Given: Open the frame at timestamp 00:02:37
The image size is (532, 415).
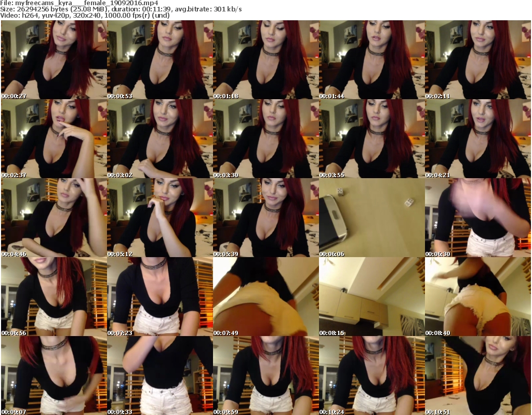Looking at the screenshot, I should point(54,139).
